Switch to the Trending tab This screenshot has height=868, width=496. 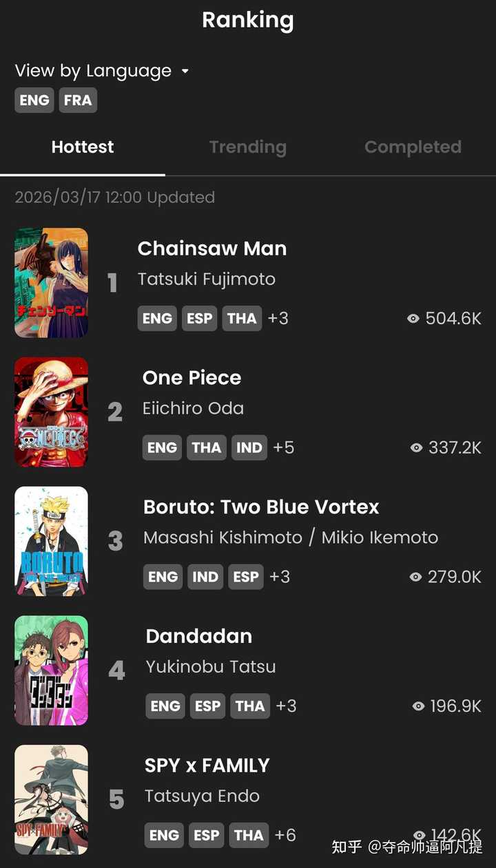[x=248, y=147]
